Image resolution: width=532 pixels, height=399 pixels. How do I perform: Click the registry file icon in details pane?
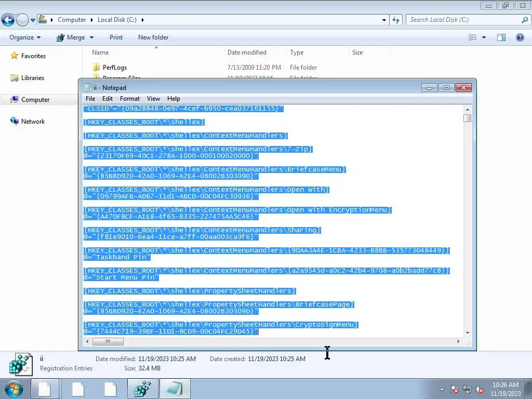(21, 364)
